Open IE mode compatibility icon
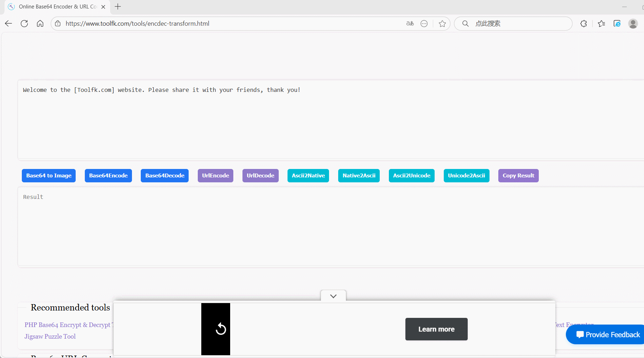644x358 pixels. click(617, 24)
